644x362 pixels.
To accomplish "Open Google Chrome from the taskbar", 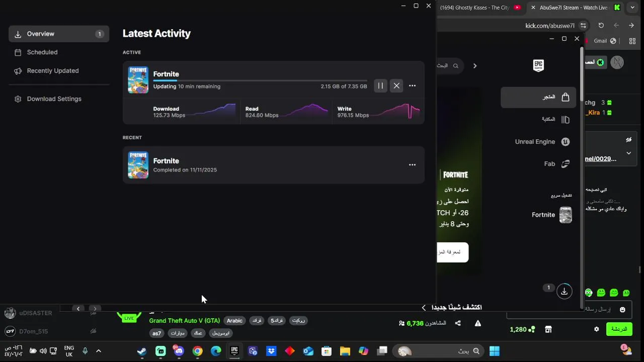I will (197, 351).
